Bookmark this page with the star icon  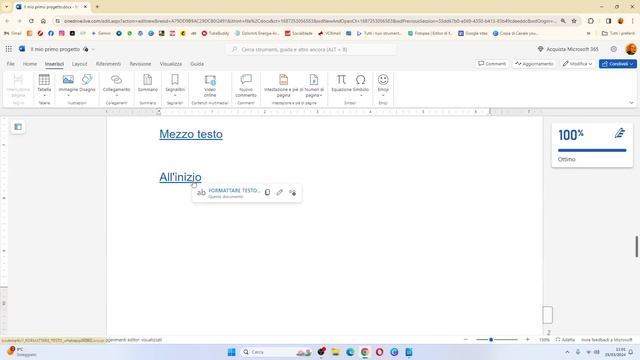(x=574, y=21)
